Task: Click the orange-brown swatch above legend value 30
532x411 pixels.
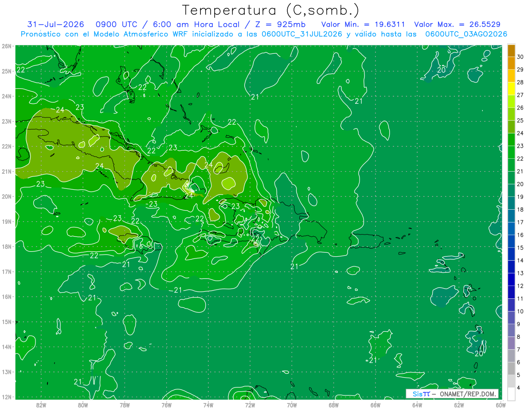Action: (511, 51)
